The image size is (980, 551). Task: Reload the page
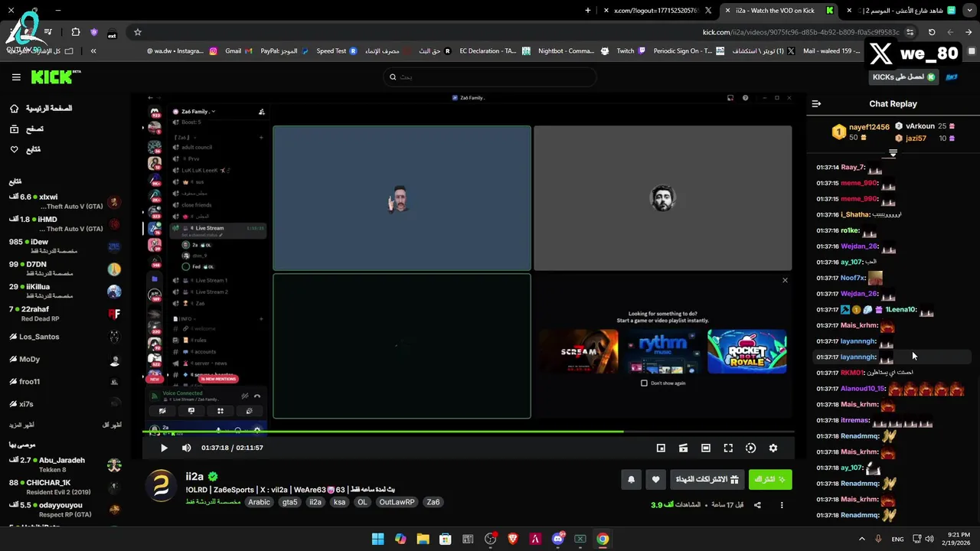(932, 32)
